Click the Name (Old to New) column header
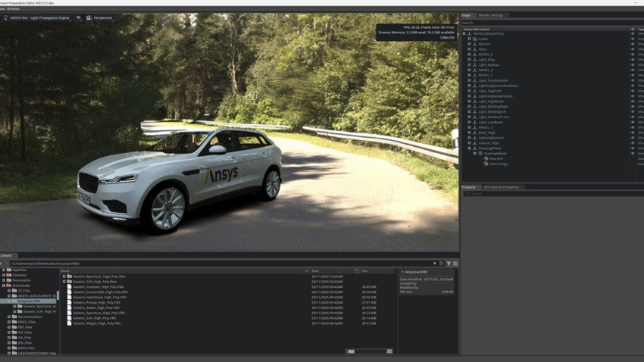Viewport: 644px width, 362px height. [x=477, y=29]
